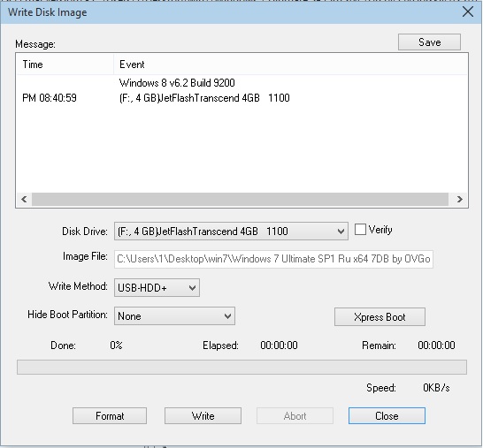
Task: Close the Write Disk Image dialog window
Action: [x=468, y=12]
